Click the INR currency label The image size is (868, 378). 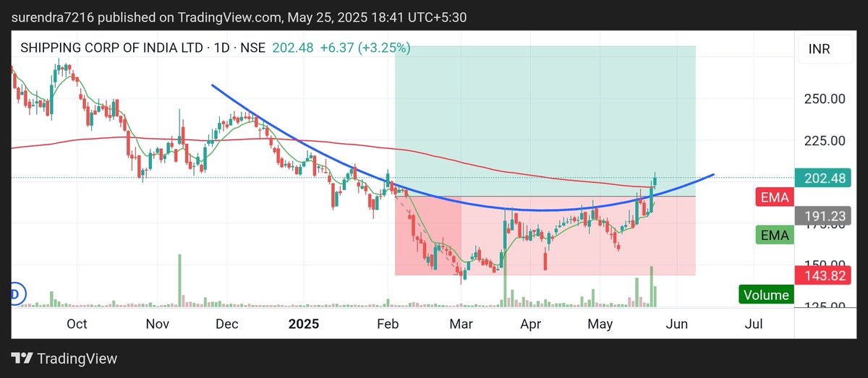pos(820,49)
